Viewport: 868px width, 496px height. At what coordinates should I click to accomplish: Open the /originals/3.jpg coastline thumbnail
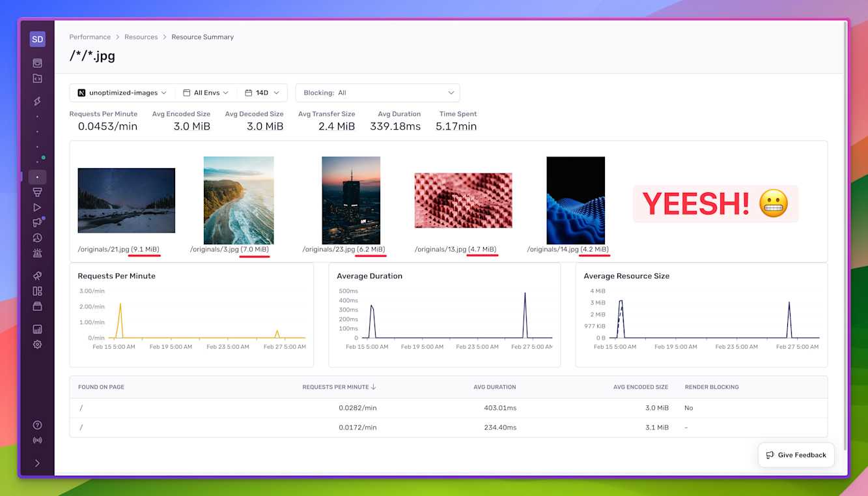tap(238, 200)
